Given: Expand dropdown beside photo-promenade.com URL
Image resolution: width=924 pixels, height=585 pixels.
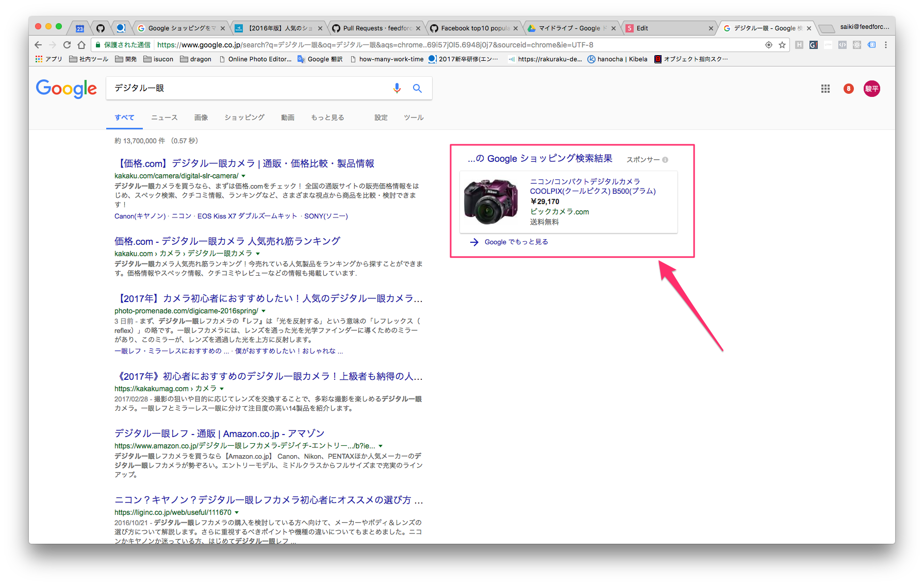Looking at the screenshot, I should pos(263,311).
